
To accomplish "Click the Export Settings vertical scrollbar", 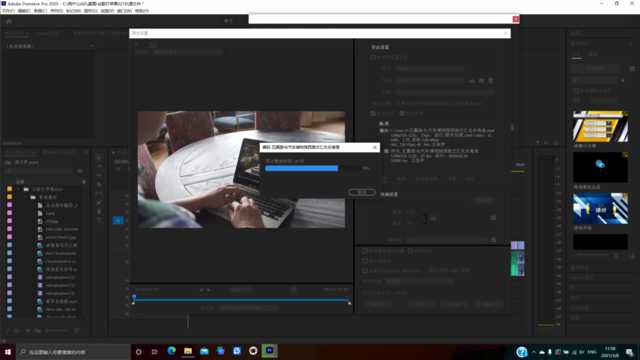I will point(512,128).
